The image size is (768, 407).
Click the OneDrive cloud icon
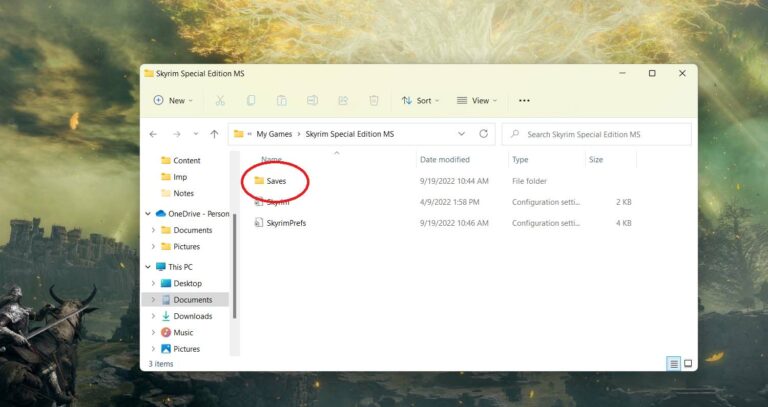pos(161,214)
